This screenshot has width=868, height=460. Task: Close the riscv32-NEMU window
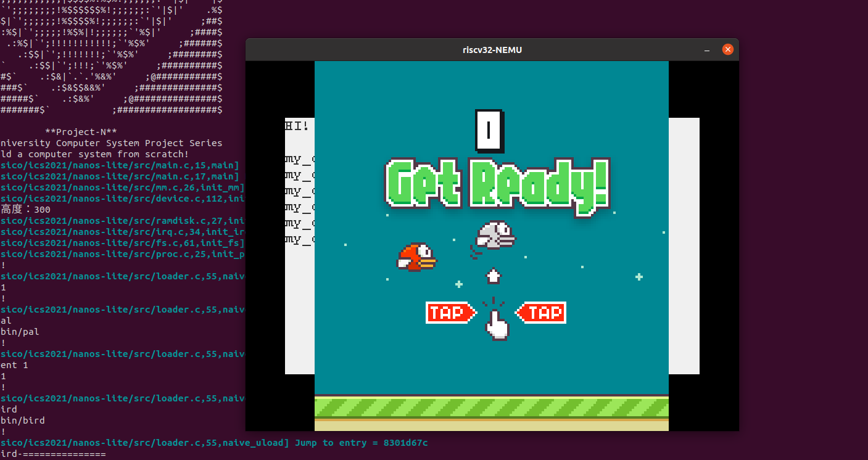point(728,49)
